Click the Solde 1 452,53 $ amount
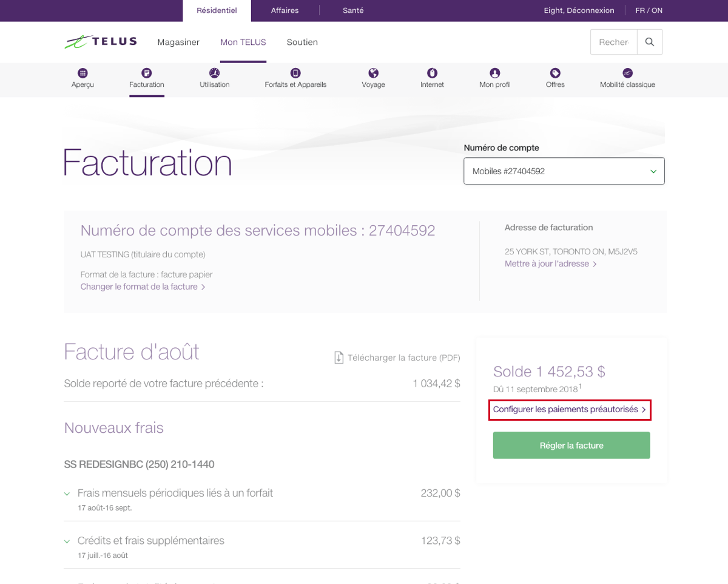728x584 pixels. pos(549,372)
